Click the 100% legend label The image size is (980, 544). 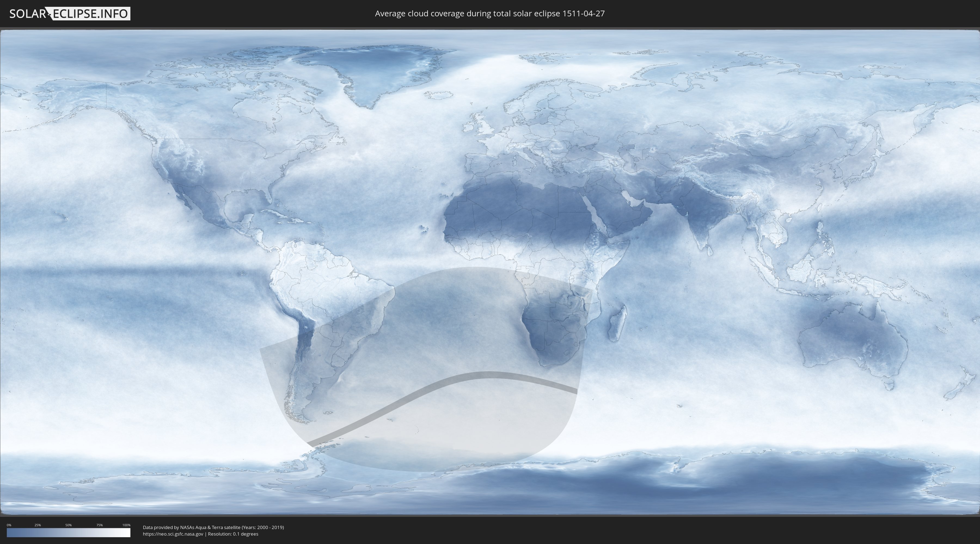126,525
